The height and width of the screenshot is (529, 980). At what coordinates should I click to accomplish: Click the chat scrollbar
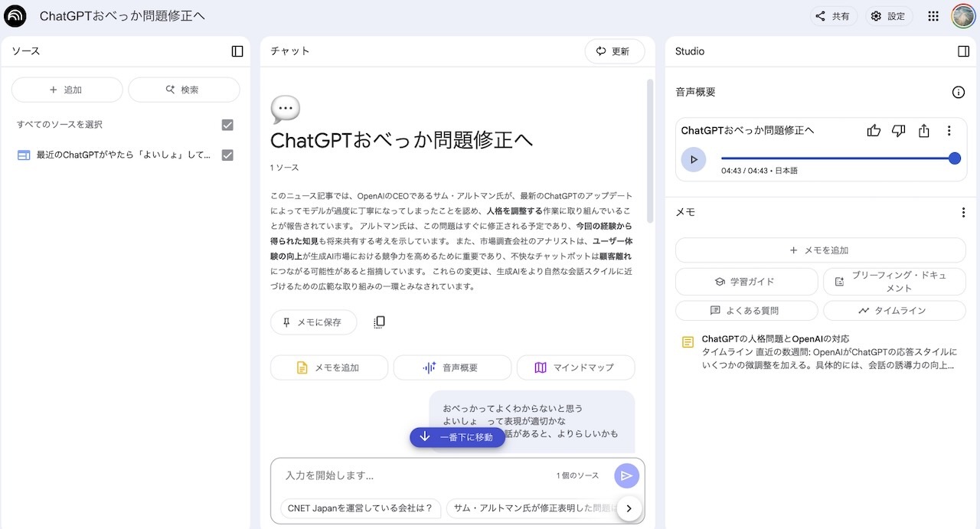tap(651, 150)
